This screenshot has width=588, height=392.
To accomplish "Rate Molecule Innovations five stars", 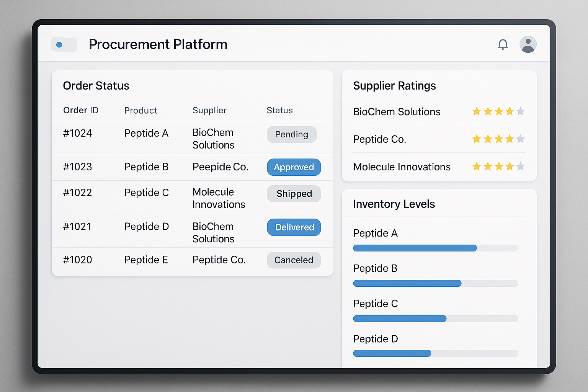I will pyautogui.click(x=520, y=167).
